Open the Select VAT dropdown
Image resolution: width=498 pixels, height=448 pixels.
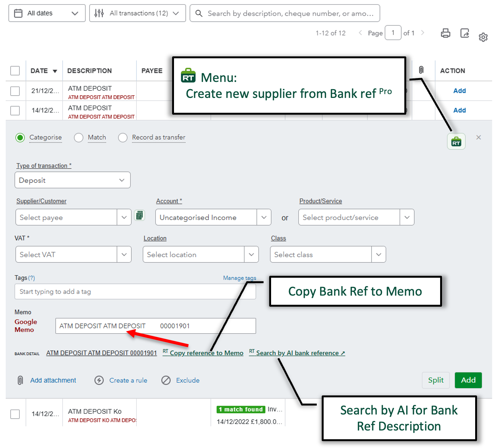coord(73,254)
